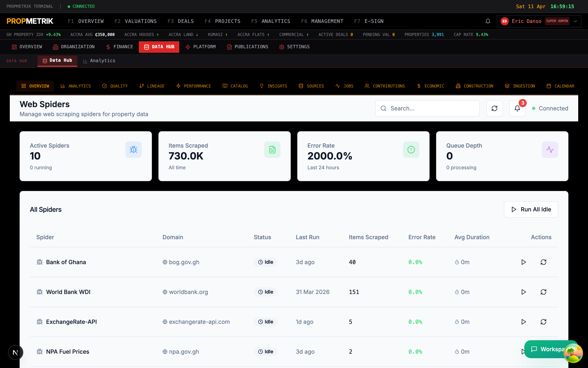Viewport: 588px width, 368px height.
Task: Click the refresh icon for World Bank WDI
Action: click(x=543, y=292)
